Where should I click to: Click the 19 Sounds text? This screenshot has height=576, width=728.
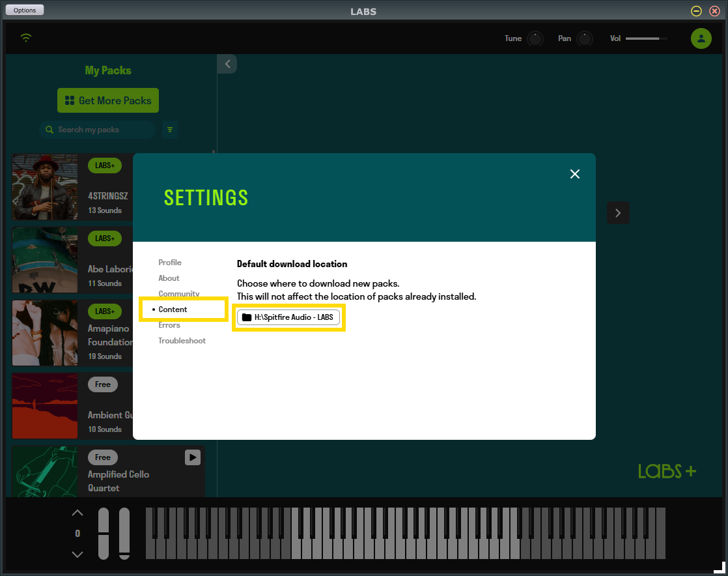coord(105,356)
